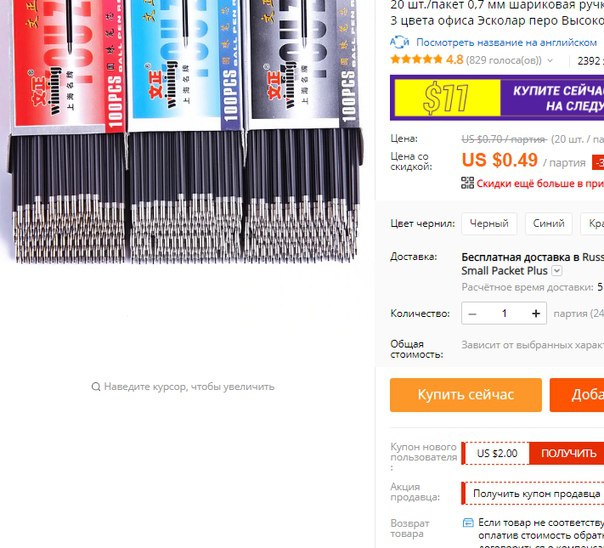Viewport: 604px width, 548px height.
Task: Click the translate icon beside English title link
Action: [399, 42]
